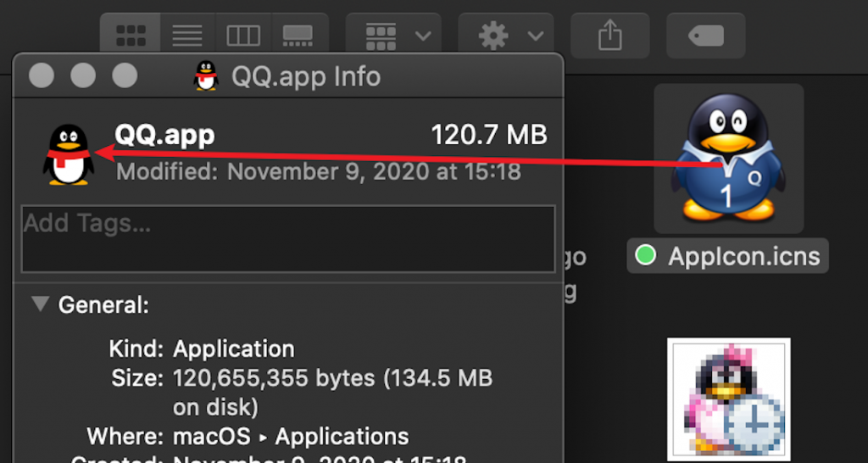The image size is (868, 463).
Task: Switch Finder to column view
Action: tap(243, 35)
